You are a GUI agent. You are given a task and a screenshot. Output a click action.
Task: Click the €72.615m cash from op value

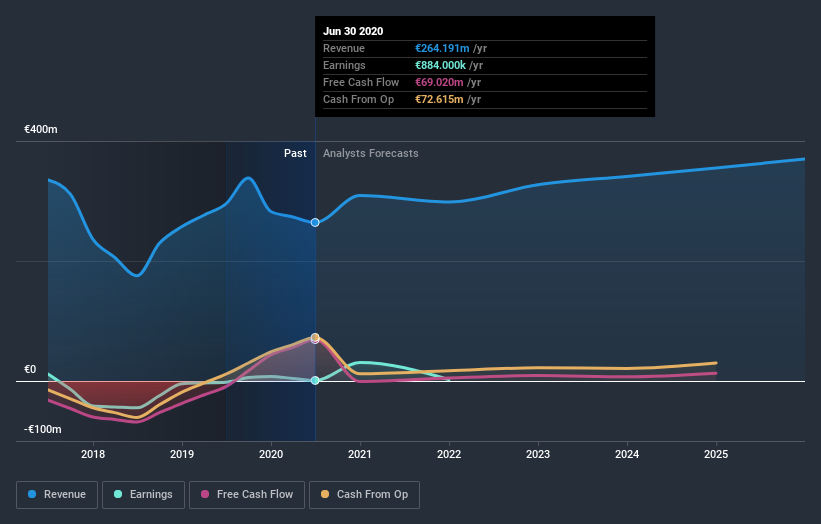pyautogui.click(x=439, y=99)
